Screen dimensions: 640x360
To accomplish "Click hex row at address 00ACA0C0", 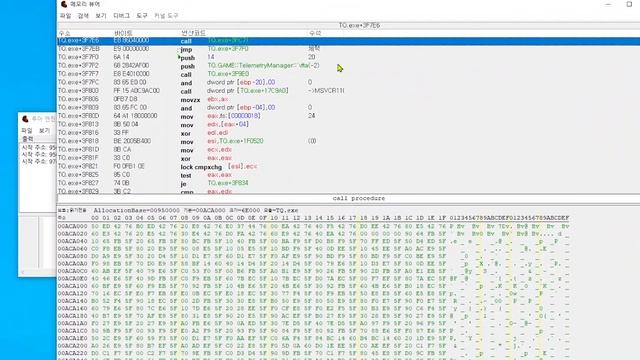I will pos(313,271).
